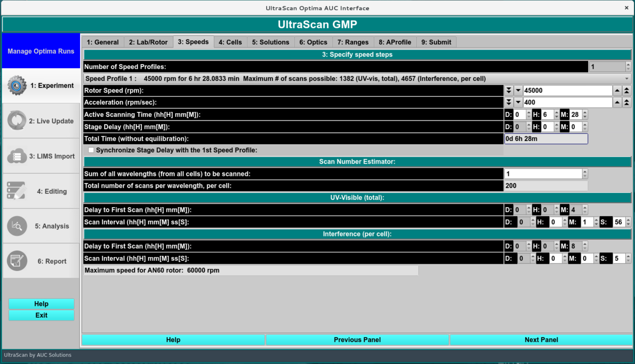Increase UV-Visible Scan Interval seconds
Image resolution: width=635 pixels, height=364 pixels.
point(628,220)
